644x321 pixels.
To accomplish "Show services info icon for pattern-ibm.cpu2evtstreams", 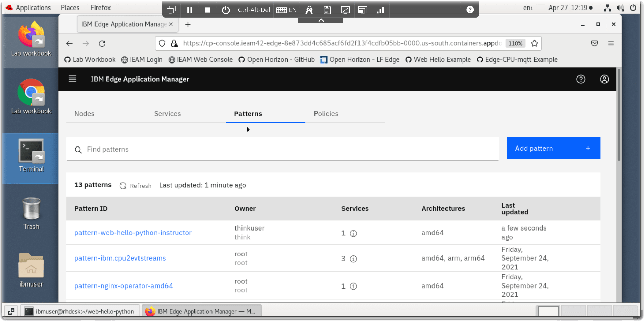I will click(353, 259).
